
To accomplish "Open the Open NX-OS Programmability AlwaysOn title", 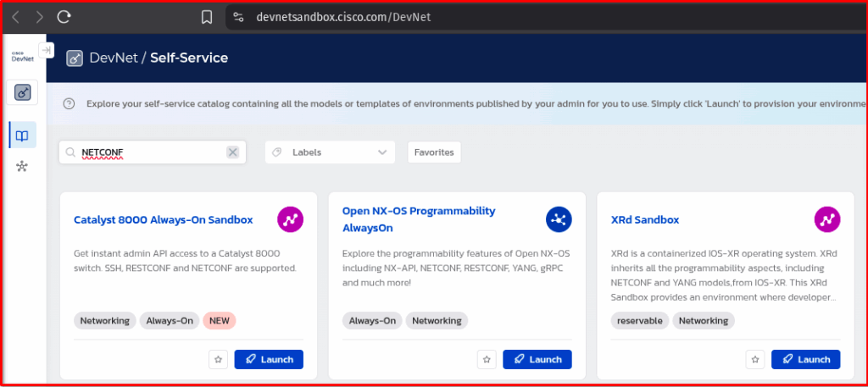I will tap(419, 219).
